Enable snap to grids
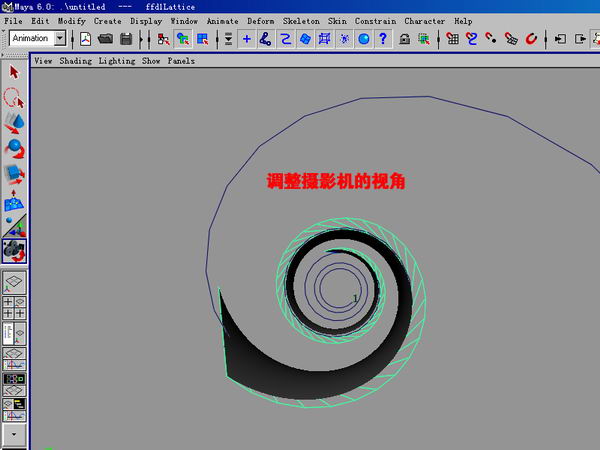Screen dimensions: 600x450 click(x=452, y=39)
